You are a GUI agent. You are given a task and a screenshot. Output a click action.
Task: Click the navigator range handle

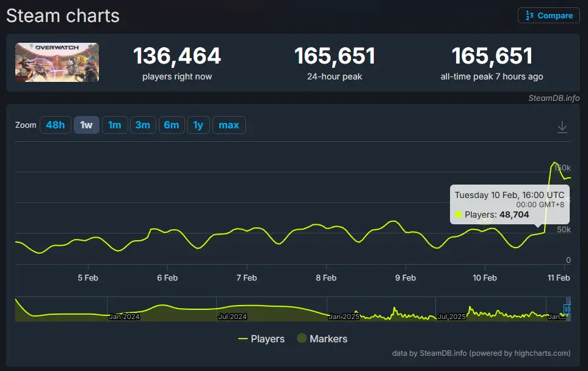click(x=567, y=309)
